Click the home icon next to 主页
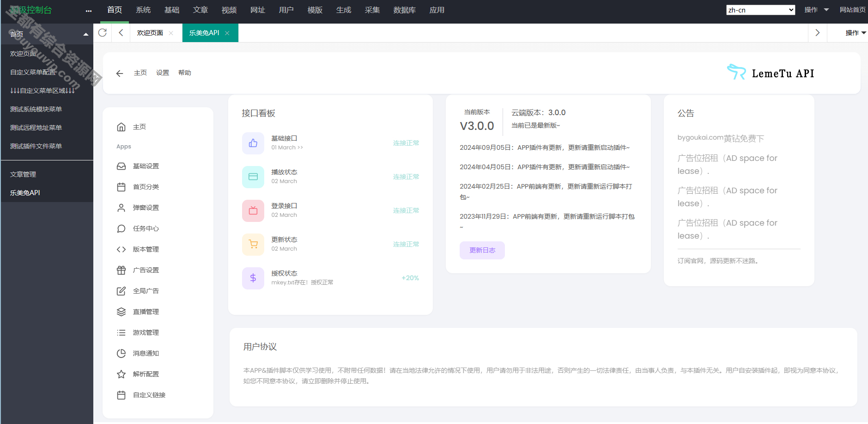This screenshot has width=868, height=424. tap(121, 127)
